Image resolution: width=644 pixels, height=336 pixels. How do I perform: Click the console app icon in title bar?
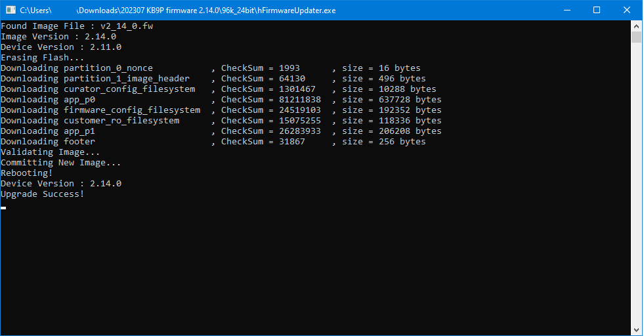coord(11,10)
